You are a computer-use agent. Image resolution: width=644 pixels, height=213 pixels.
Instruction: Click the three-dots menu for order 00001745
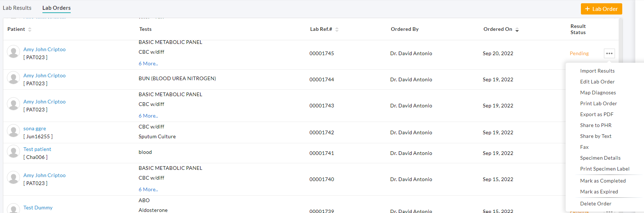609,53
